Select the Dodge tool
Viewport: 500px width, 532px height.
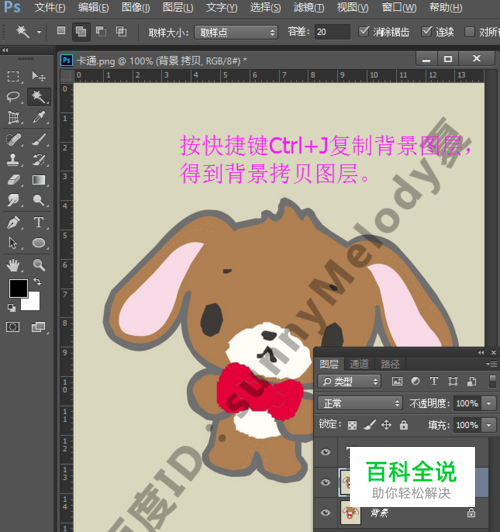[38, 200]
